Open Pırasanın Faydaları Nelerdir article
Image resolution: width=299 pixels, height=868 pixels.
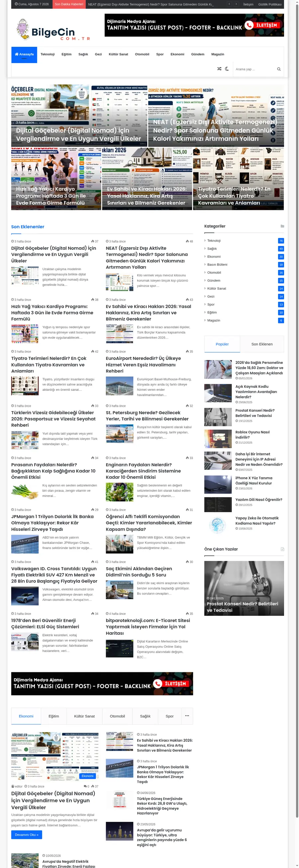point(53,471)
